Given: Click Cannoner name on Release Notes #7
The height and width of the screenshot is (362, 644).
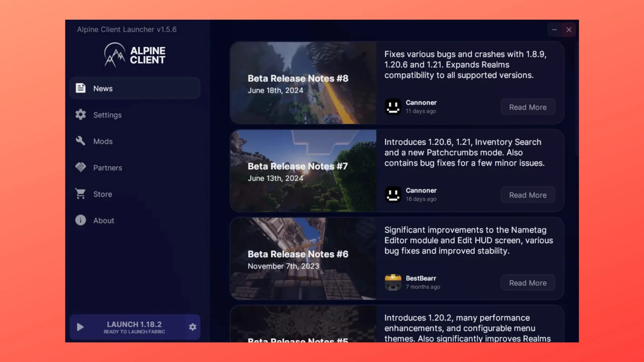Looking at the screenshot, I should coord(421,190).
